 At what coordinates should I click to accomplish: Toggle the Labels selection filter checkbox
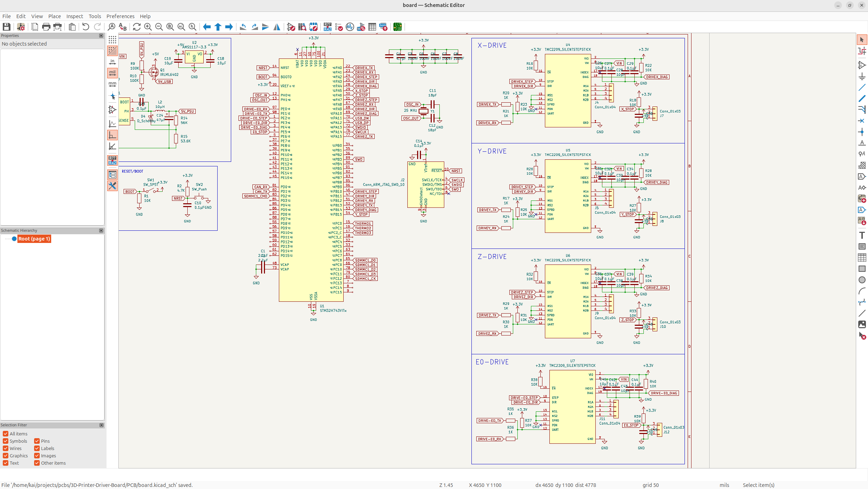tap(37, 448)
